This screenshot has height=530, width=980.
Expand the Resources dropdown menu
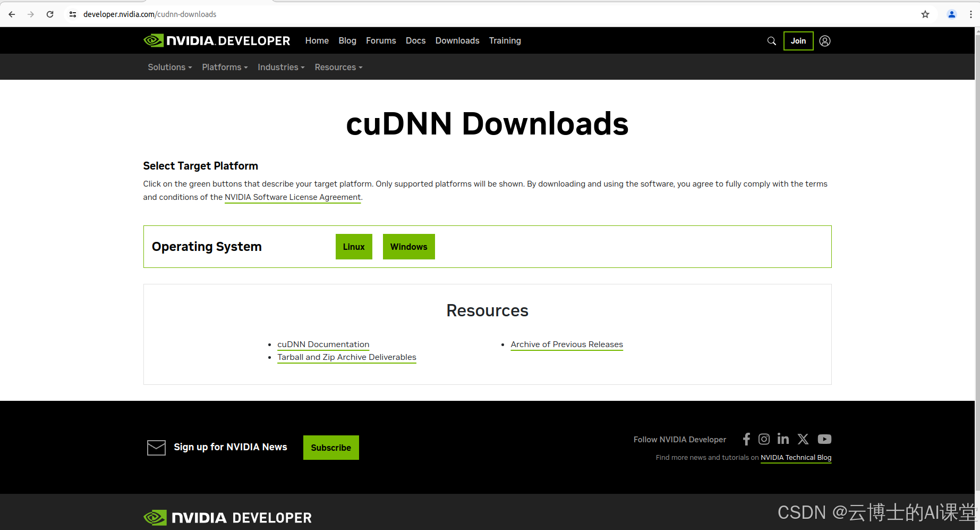point(338,67)
